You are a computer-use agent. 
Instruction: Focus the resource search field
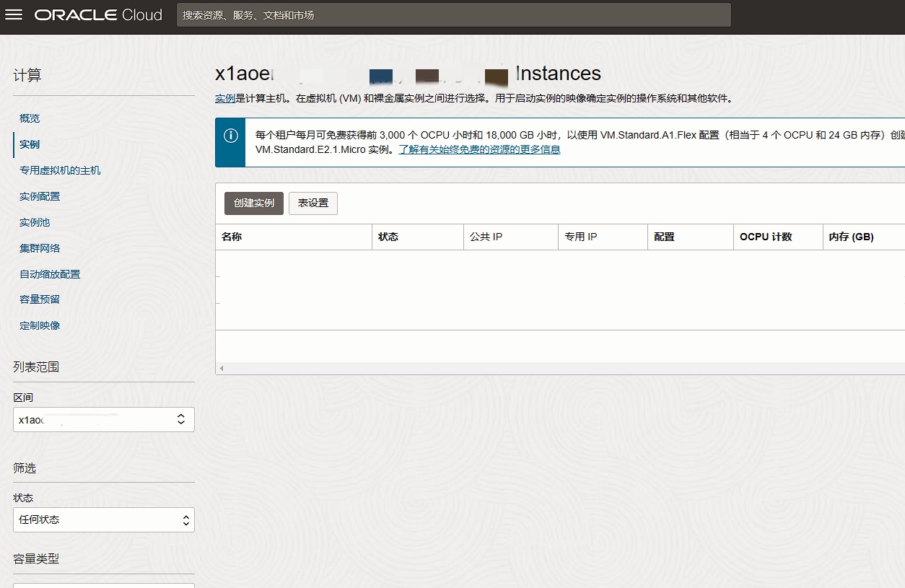pos(454,15)
